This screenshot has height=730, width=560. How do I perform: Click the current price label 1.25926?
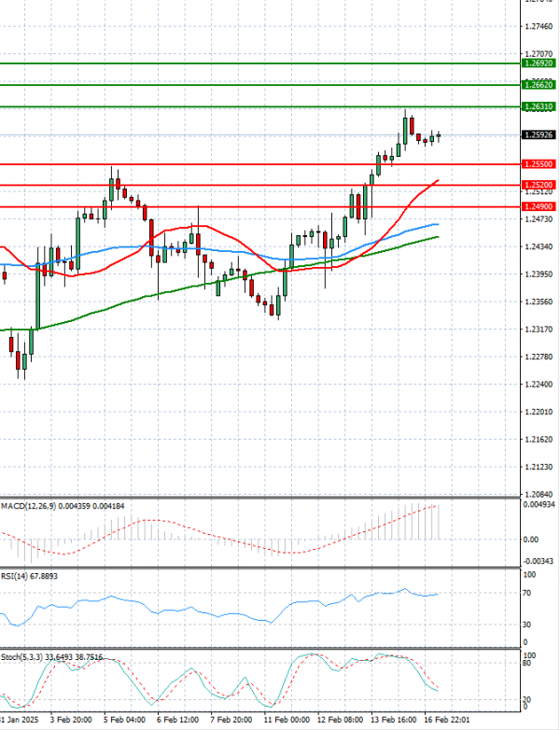(539, 135)
